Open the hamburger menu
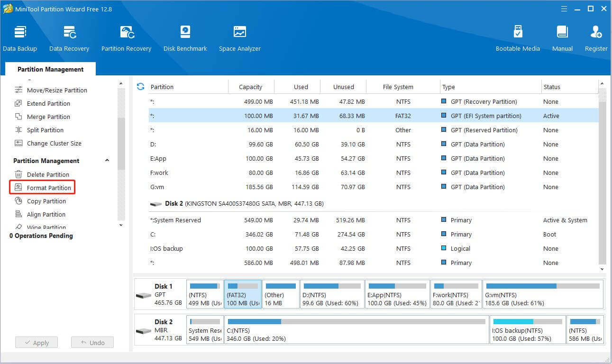612x364 pixels. coord(564,9)
